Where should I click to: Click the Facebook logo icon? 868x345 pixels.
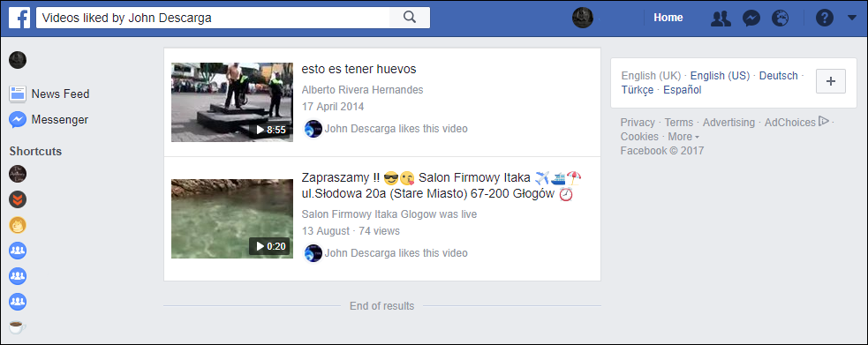click(19, 19)
